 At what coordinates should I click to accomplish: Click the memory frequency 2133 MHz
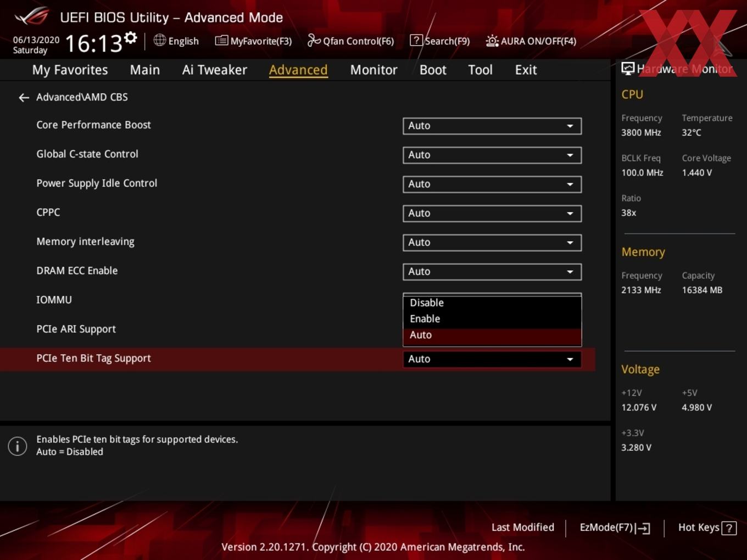pyautogui.click(x=641, y=290)
